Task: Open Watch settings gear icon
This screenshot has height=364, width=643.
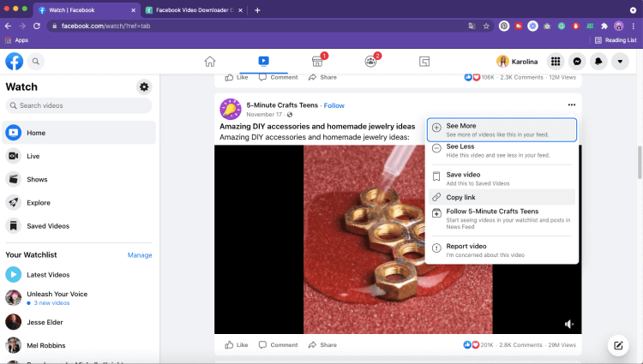Action: tap(144, 87)
